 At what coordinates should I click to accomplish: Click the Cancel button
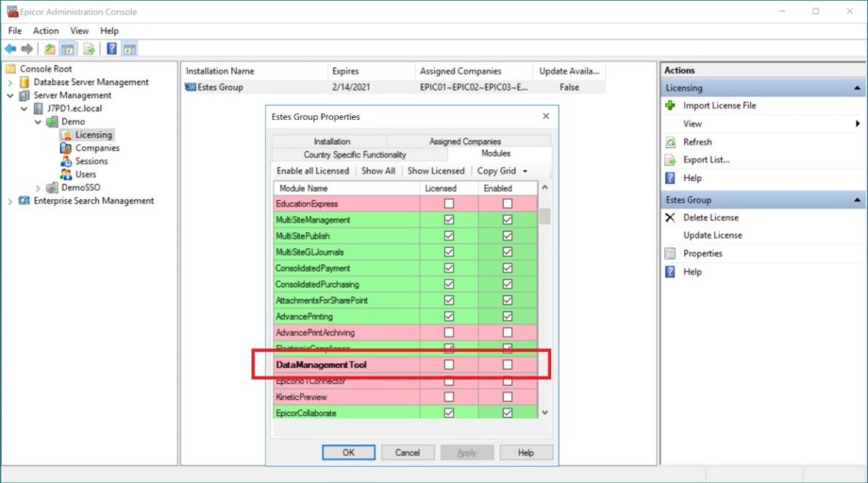408,453
